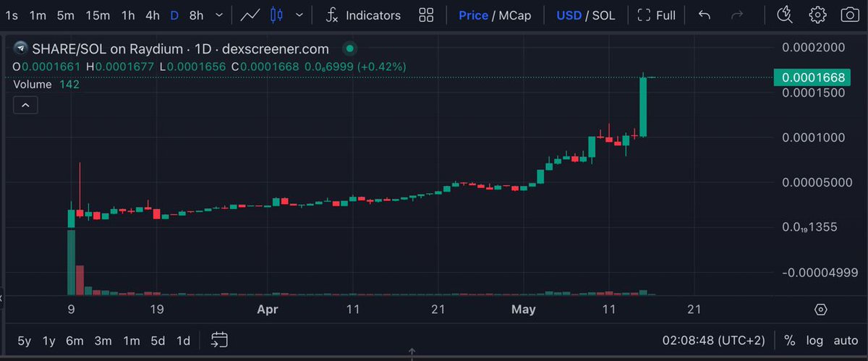The height and width of the screenshot is (361, 868).
Task: Click the 0.0002000 price axis label
Action: [814, 47]
